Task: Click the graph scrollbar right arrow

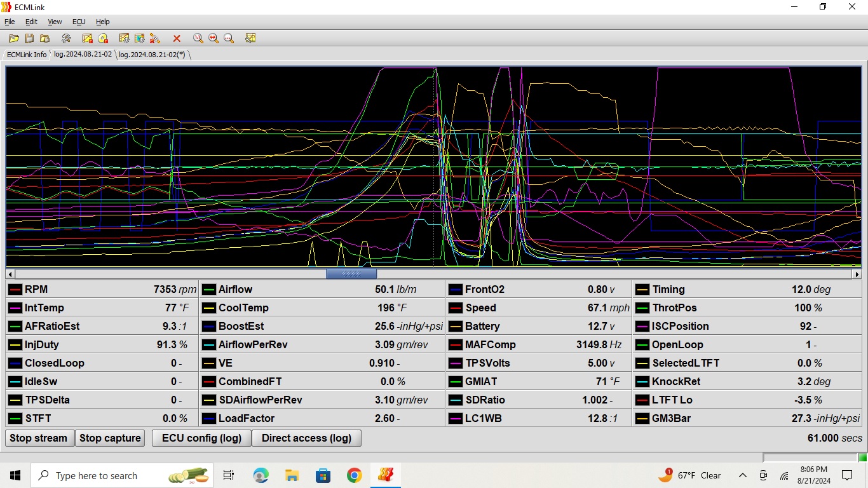Action: tap(857, 274)
